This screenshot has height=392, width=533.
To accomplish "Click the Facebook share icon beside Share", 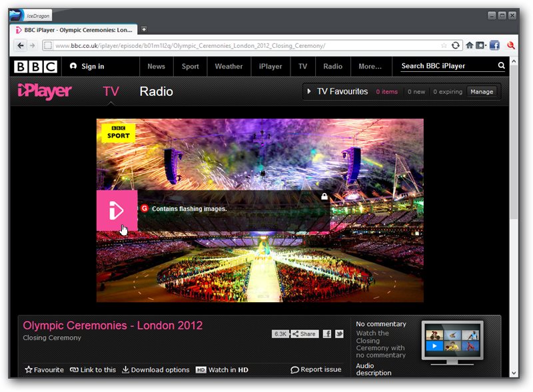I will click(x=327, y=334).
